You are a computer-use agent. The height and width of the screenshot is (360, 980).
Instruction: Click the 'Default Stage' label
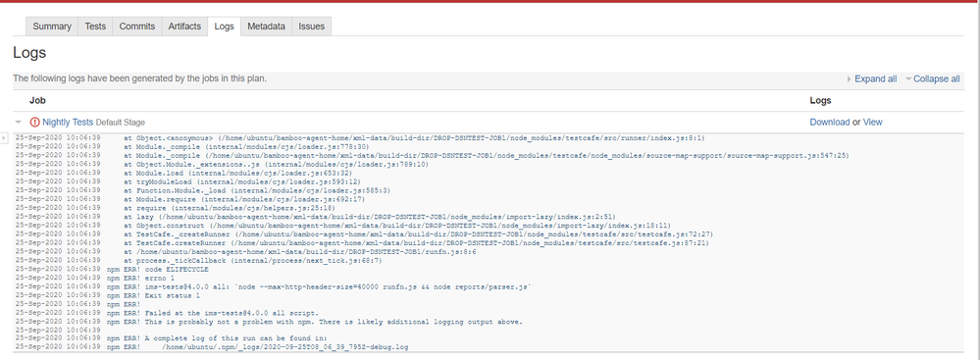coord(121,123)
